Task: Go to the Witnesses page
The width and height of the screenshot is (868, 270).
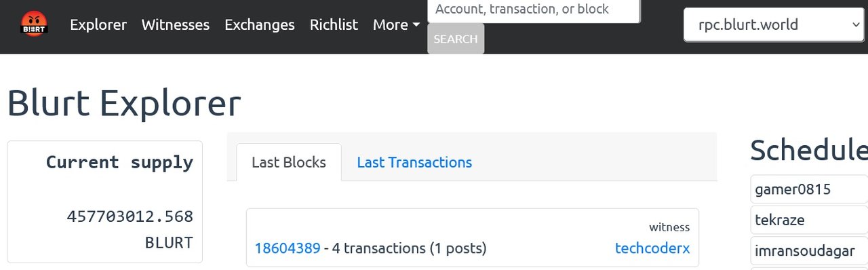Action: pos(176,25)
